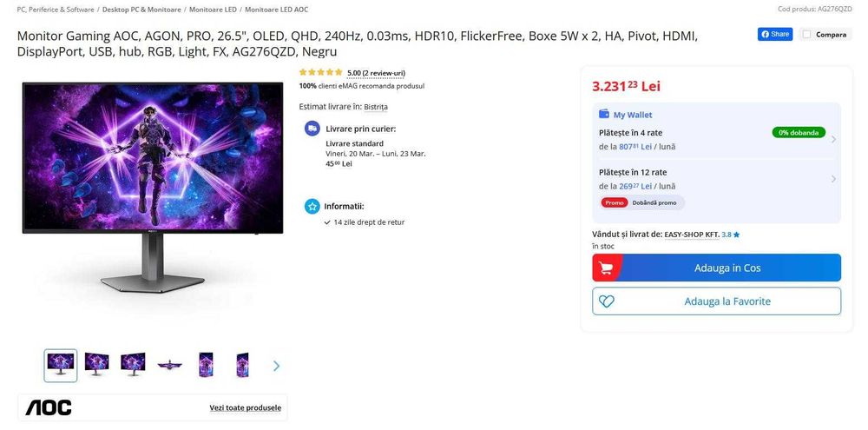Image resolution: width=868 pixels, height=430 pixels.
Task: Click the heart icon for Favorite
Action: point(607,301)
